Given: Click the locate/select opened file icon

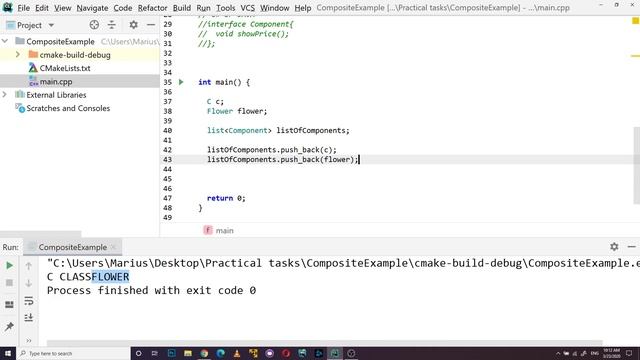Looking at the screenshot, I should pyautogui.click(x=94, y=25).
